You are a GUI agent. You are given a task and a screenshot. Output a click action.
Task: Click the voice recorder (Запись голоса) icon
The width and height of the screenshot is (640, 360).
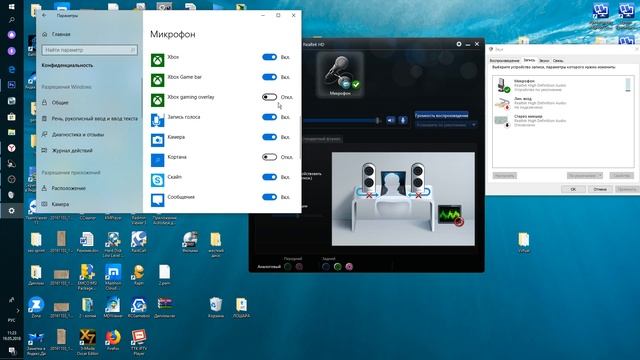coord(158,120)
